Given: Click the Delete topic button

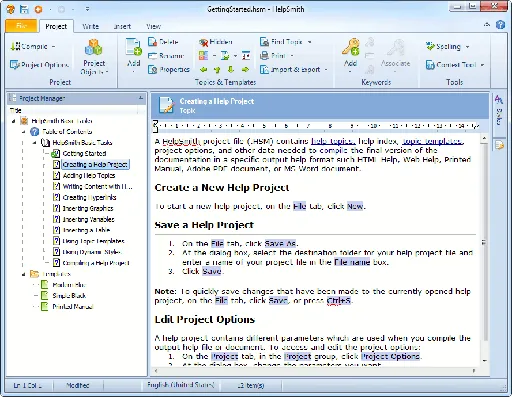Looking at the screenshot, I should [163, 42].
